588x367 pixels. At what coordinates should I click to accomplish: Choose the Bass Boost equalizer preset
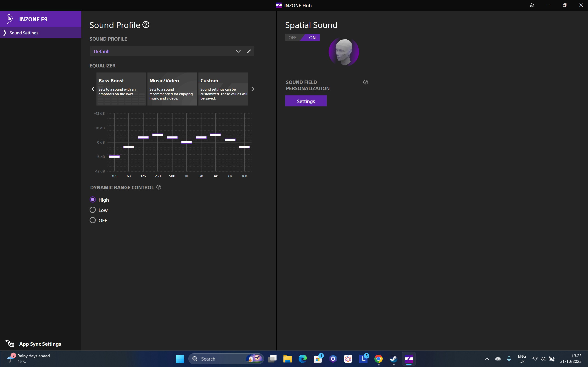tap(121, 89)
